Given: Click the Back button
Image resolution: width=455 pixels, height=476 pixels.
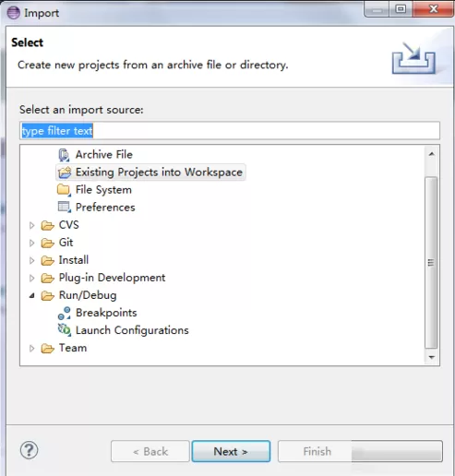Looking at the screenshot, I should [x=150, y=451].
